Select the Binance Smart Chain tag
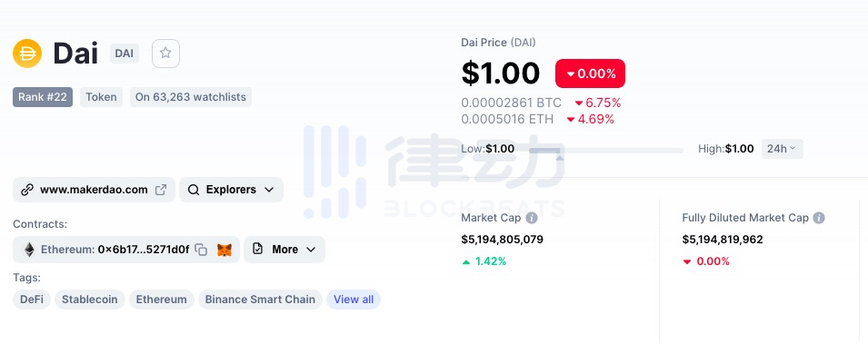Screen dimensions: 868x344 click(x=260, y=300)
